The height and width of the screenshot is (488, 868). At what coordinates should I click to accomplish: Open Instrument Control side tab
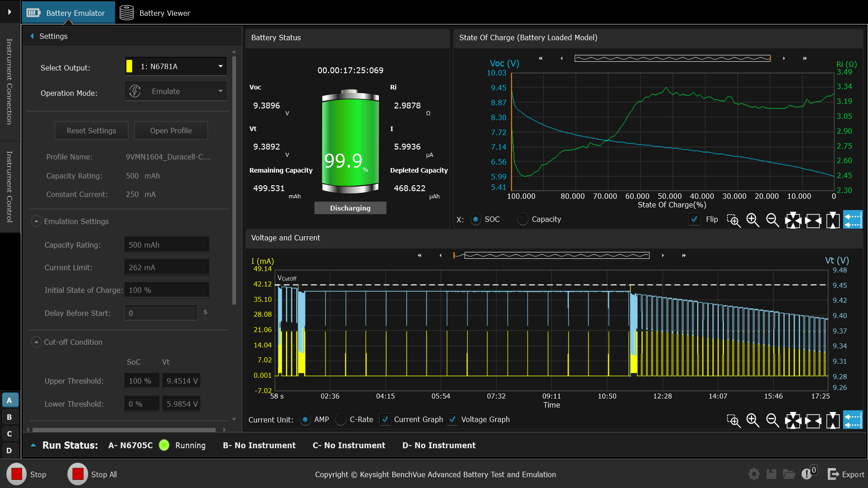[9, 187]
